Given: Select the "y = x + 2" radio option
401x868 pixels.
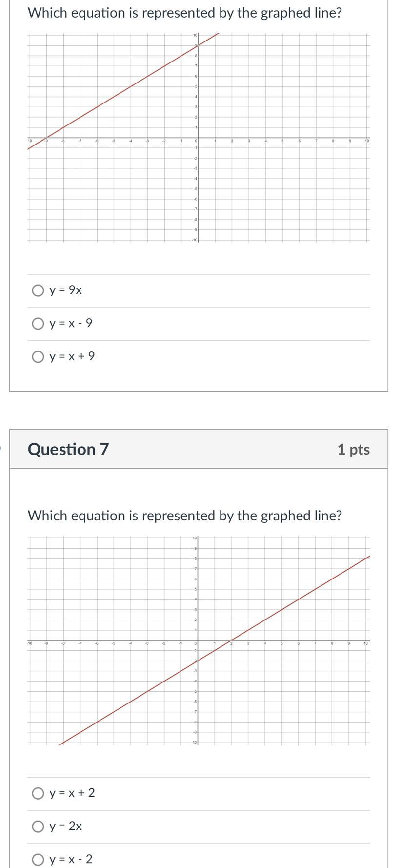Looking at the screenshot, I should [x=38, y=793].
